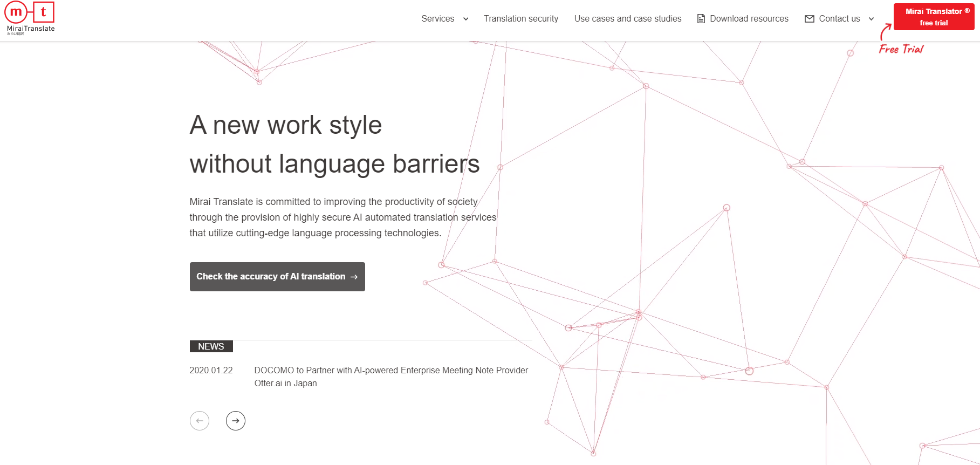Image resolution: width=980 pixels, height=465 pixels.
Task: Select Use cases and case studies
Action: point(627,19)
